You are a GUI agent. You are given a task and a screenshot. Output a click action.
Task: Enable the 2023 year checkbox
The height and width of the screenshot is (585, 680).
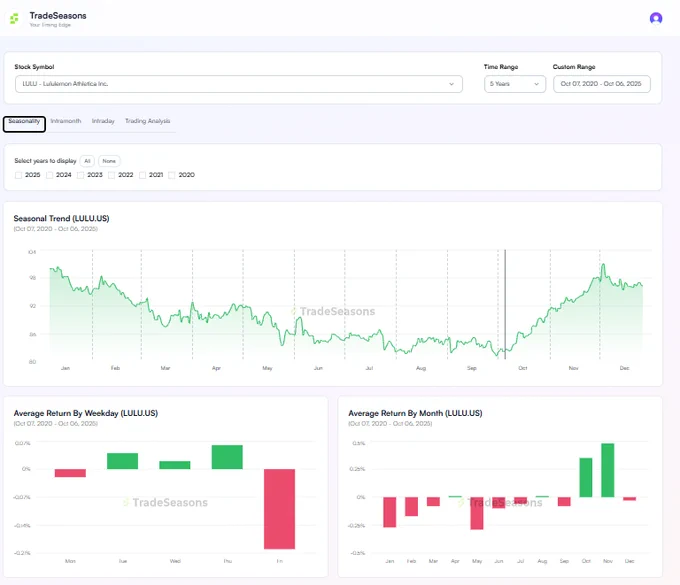80,175
